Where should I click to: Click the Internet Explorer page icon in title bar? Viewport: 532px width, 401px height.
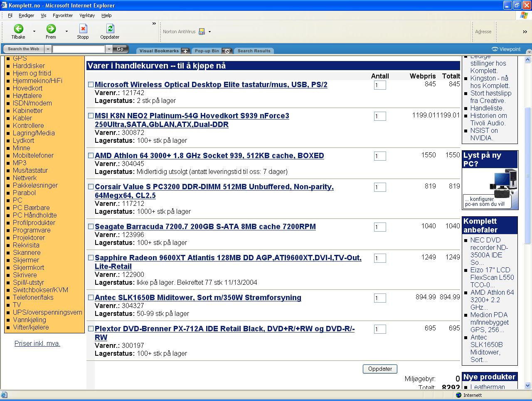click(4, 5)
